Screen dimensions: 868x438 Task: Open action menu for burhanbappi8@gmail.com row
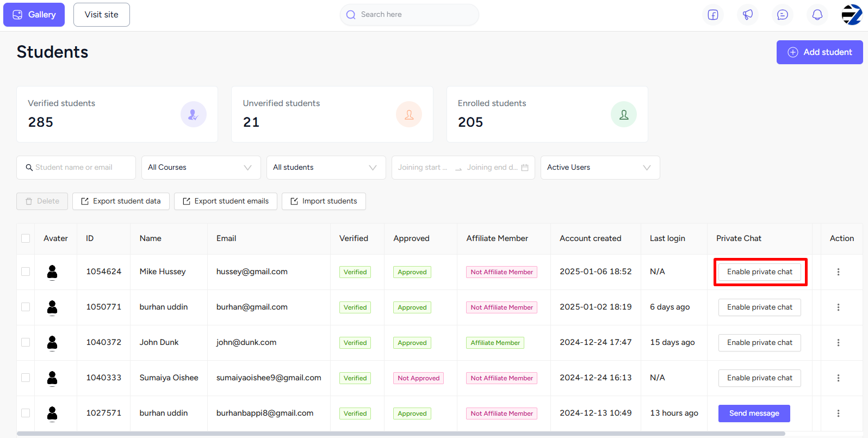point(838,414)
